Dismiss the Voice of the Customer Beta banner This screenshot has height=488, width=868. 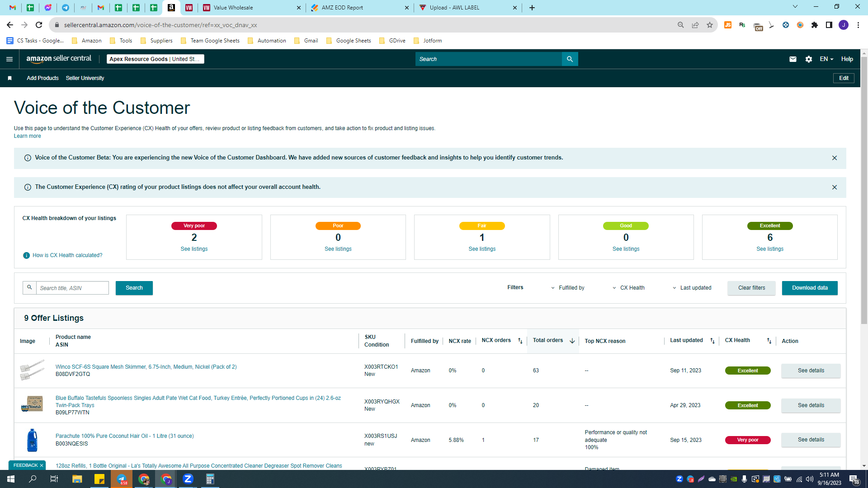coord(835,158)
